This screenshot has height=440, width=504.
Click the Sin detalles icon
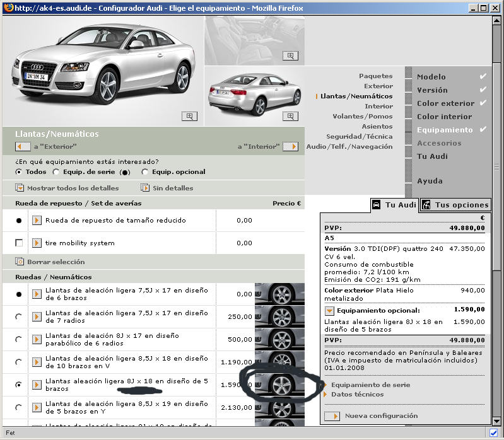click(x=145, y=188)
